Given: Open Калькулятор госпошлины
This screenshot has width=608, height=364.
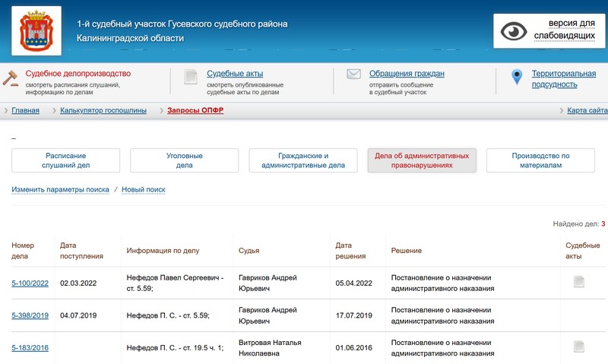Looking at the screenshot, I should tap(103, 110).
